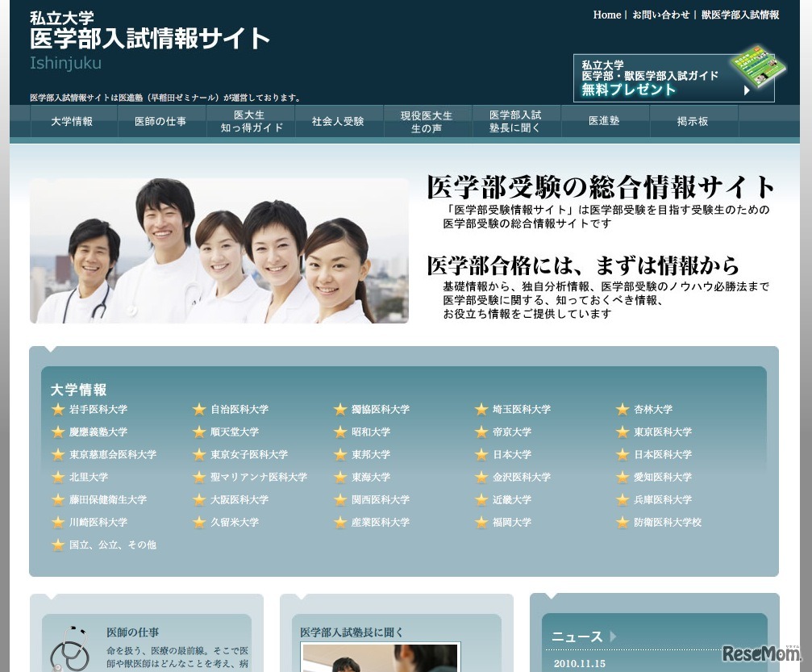The height and width of the screenshot is (672, 812).
Task: Click the star icon beside 防衛医科大学校
Action: [623, 522]
